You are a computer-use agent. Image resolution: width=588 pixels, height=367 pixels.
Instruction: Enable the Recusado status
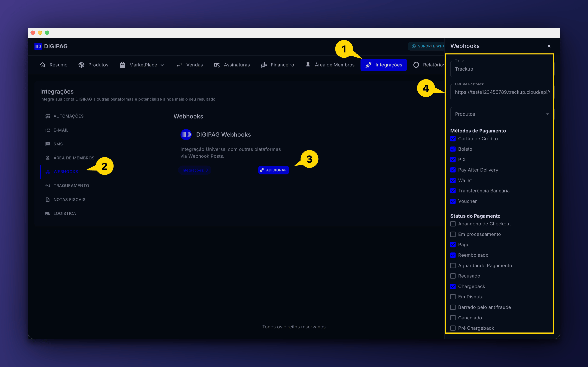click(453, 276)
